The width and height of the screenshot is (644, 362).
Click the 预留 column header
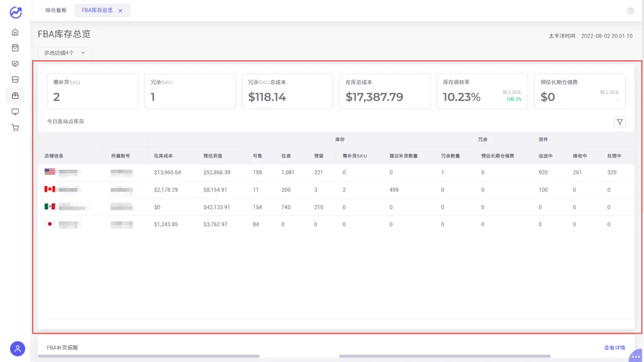tap(319, 156)
